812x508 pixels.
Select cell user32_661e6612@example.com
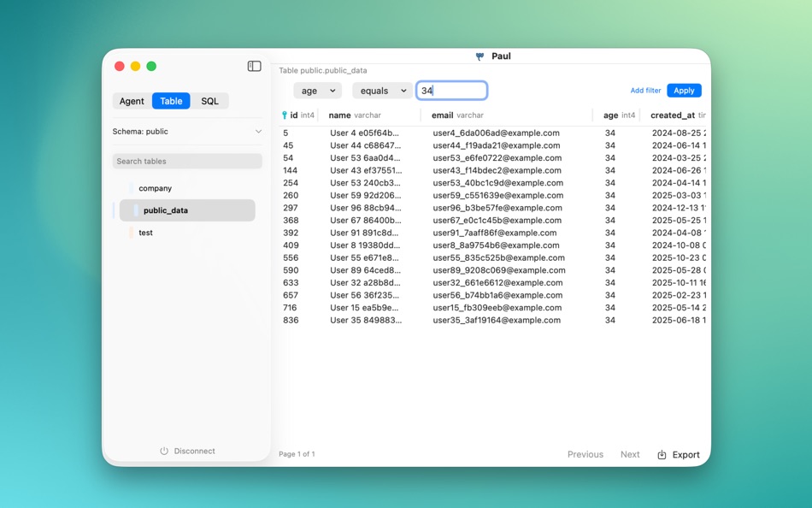[497, 282]
